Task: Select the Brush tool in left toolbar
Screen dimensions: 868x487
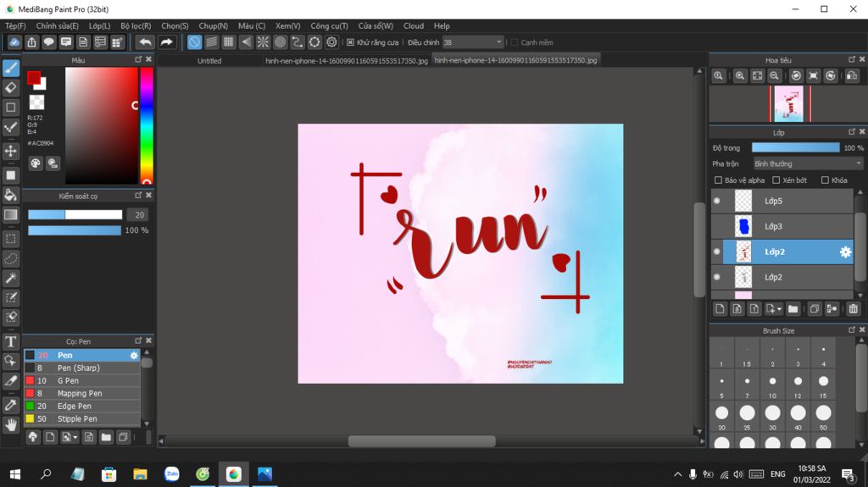Action: click(10, 68)
